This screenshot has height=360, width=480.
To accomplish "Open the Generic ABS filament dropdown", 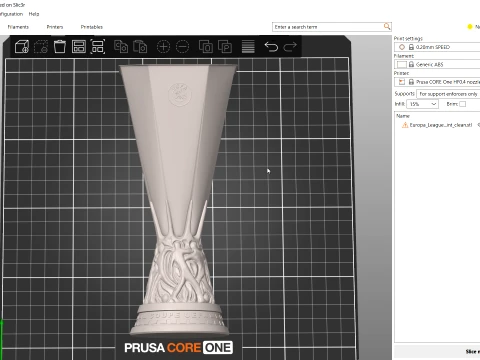I will tap(437, 64).
